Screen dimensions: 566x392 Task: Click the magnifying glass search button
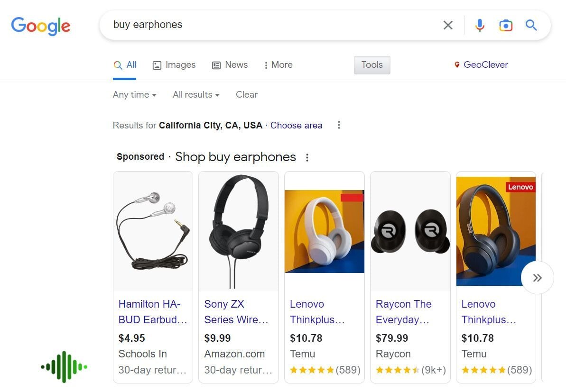tap(531, 25)
